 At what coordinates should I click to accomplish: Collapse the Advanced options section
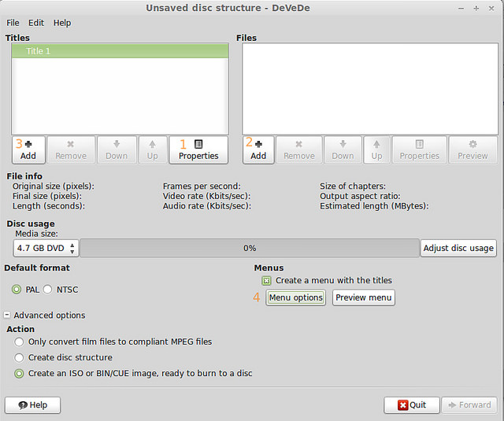7,316
